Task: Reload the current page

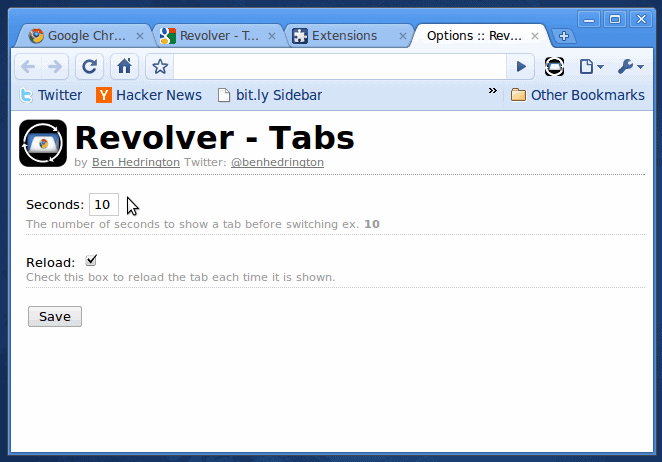Action: point(90,66)
